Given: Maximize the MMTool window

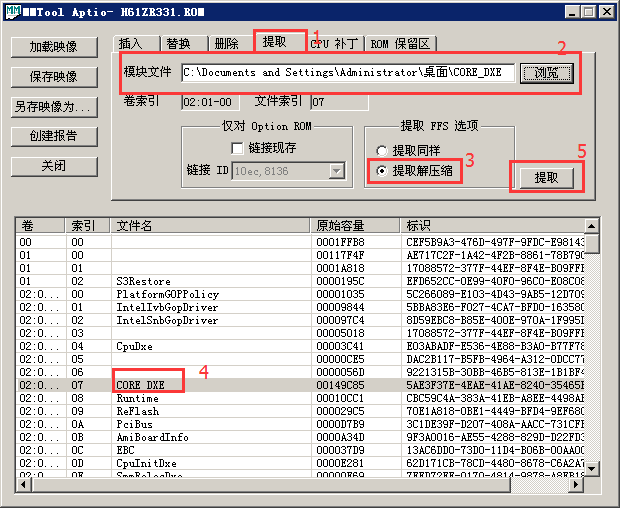Looking at the screenshot, I should (x=588, y=12).
